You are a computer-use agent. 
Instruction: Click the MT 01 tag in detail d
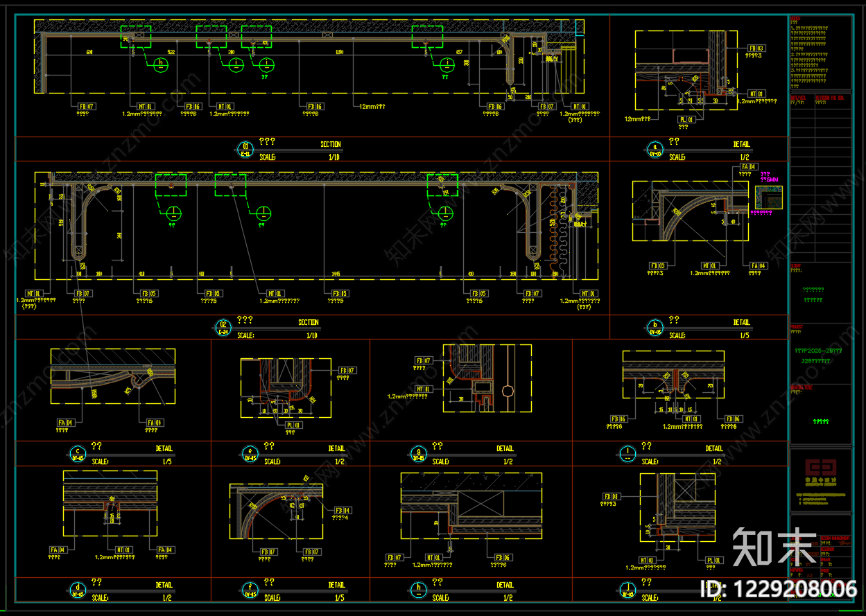click(123, 550)
